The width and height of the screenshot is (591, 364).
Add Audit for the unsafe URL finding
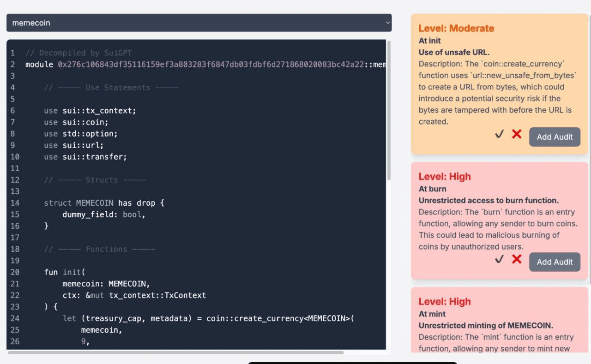[555, 137]
